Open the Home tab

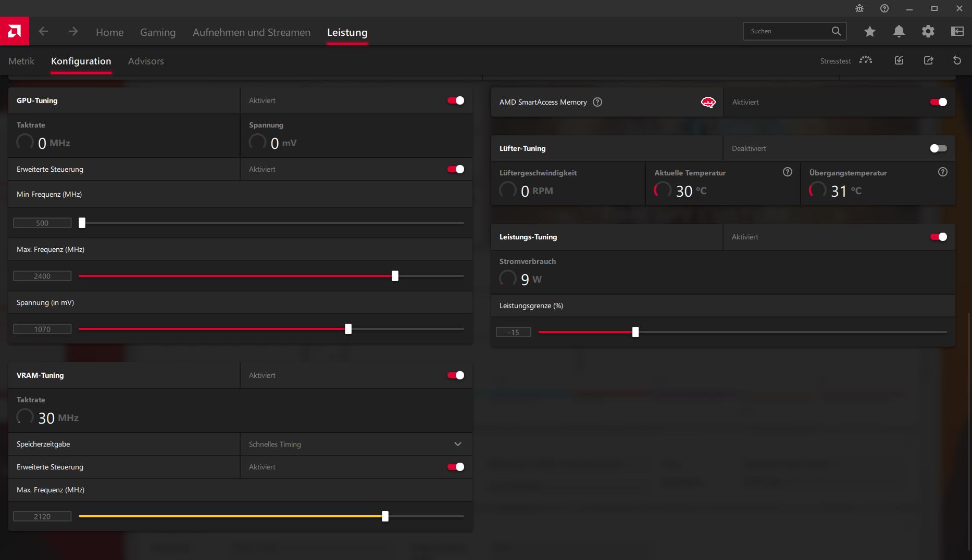pyautogui.click(x=110, y=32)
